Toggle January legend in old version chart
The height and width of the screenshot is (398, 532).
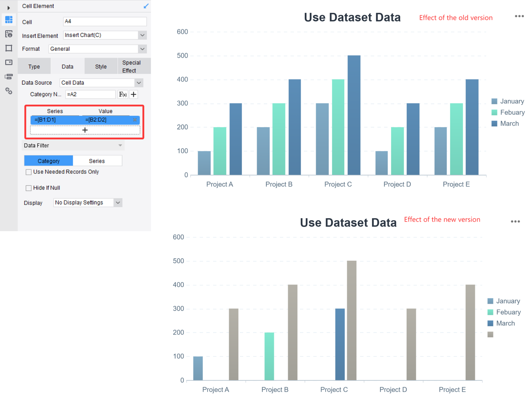[508, 101]
